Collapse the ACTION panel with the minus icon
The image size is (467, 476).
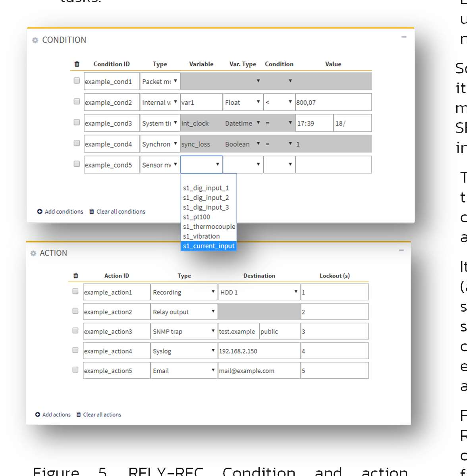point(401,250)
